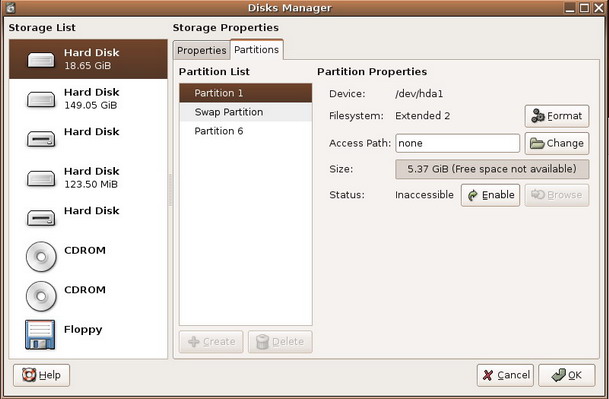Click the floppy disk icon
609x399 pixels.
[40, 335]
